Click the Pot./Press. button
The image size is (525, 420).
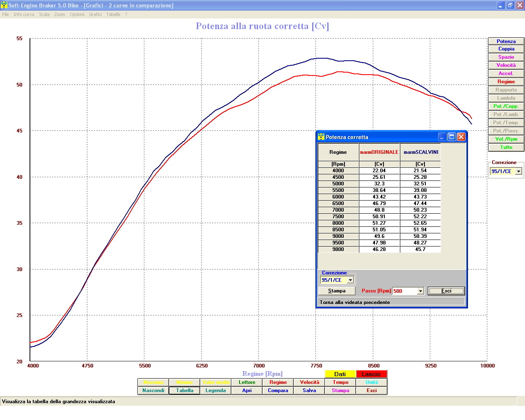point(506,131)
